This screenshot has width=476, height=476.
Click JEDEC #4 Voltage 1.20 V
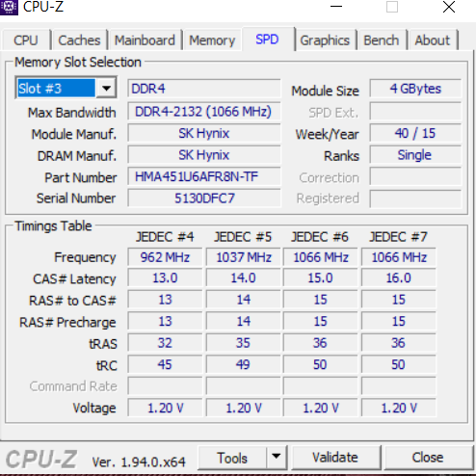pos(165,408)
